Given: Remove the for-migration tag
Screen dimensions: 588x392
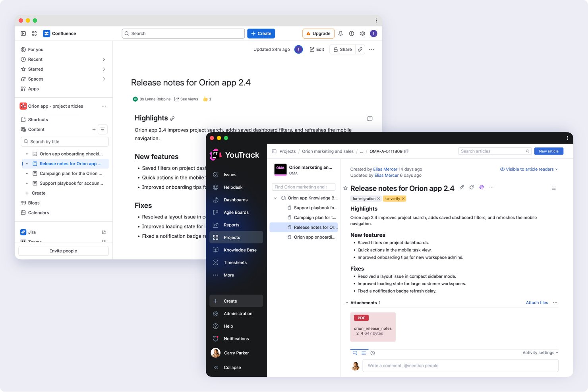Looking at the screenshot, I should coord(379,199).
